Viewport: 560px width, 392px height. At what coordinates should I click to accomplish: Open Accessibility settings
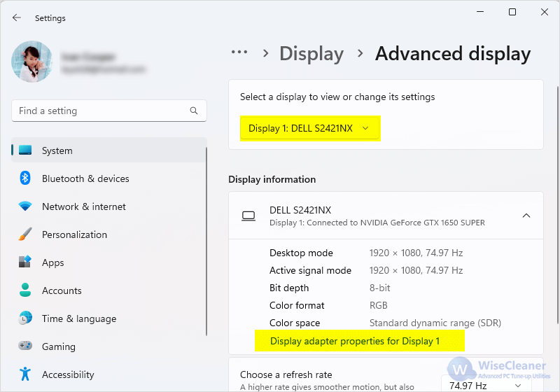[x=109, y=374]
